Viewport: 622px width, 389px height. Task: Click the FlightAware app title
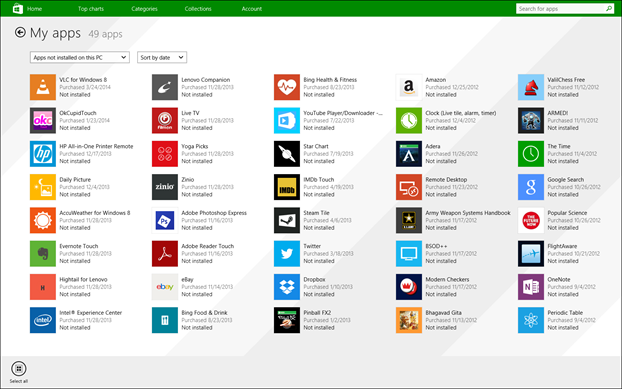[x=562, y=246]
